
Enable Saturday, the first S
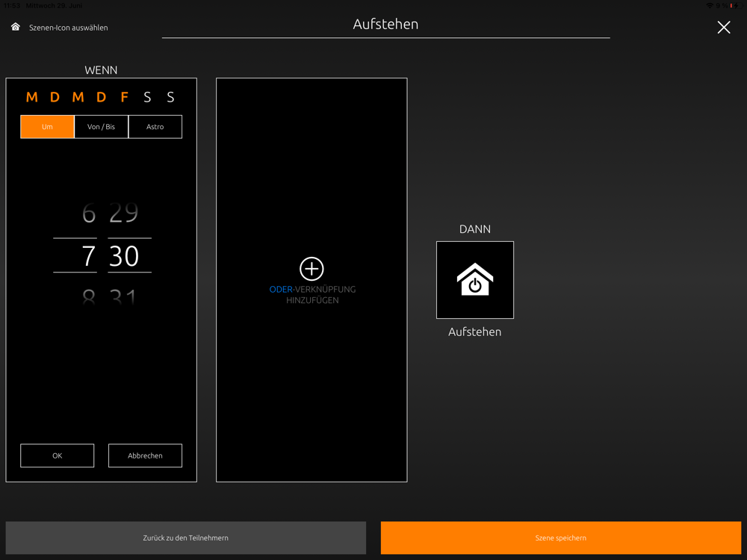pyautogui.click(x=147, y=97)
